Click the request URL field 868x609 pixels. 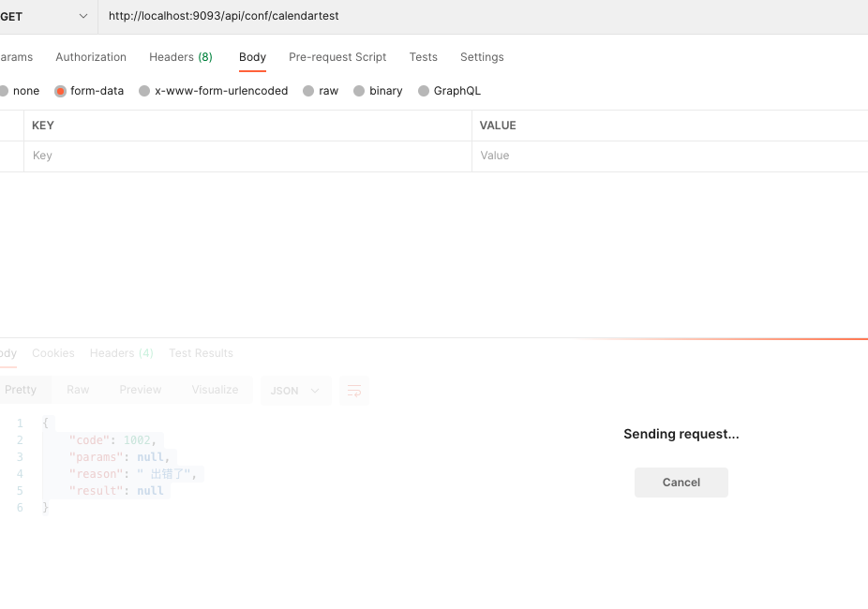tap(483, 16)
